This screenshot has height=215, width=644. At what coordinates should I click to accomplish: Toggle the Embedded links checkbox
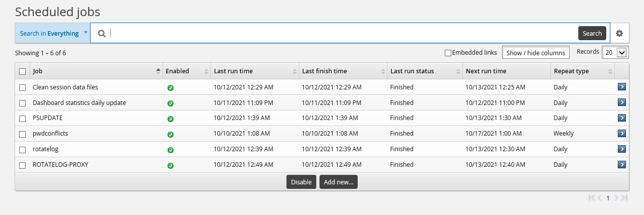[448, 53]
